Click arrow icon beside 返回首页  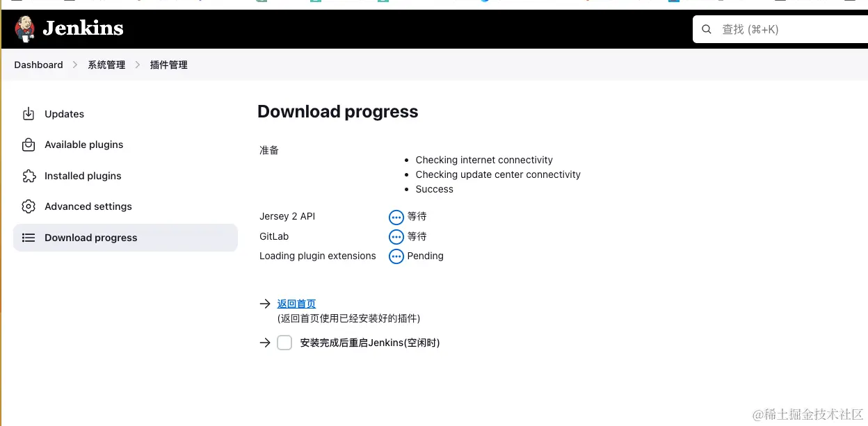pyautogui.click(x=265, y=304)
